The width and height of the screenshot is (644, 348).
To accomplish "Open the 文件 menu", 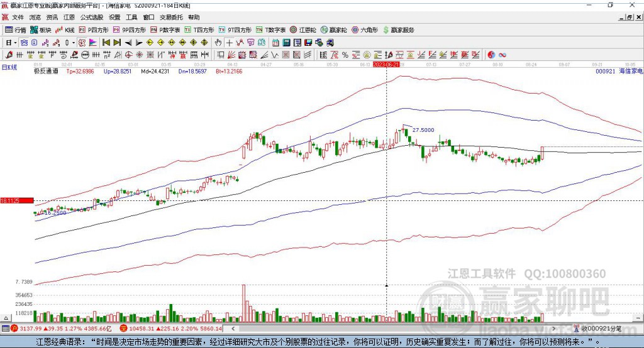I will [18, 17].
